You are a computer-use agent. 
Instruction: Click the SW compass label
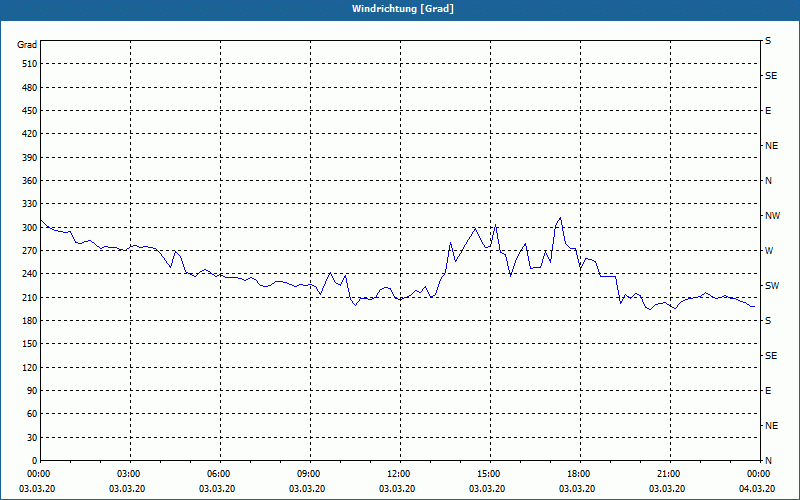(x=772, y=286)
